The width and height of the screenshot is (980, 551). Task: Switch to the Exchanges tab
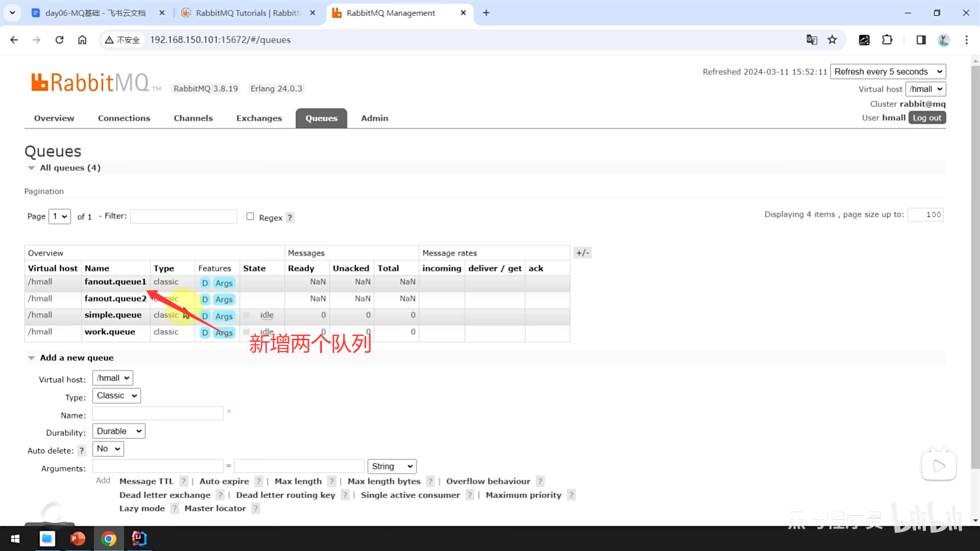click(x=259, y=118)
